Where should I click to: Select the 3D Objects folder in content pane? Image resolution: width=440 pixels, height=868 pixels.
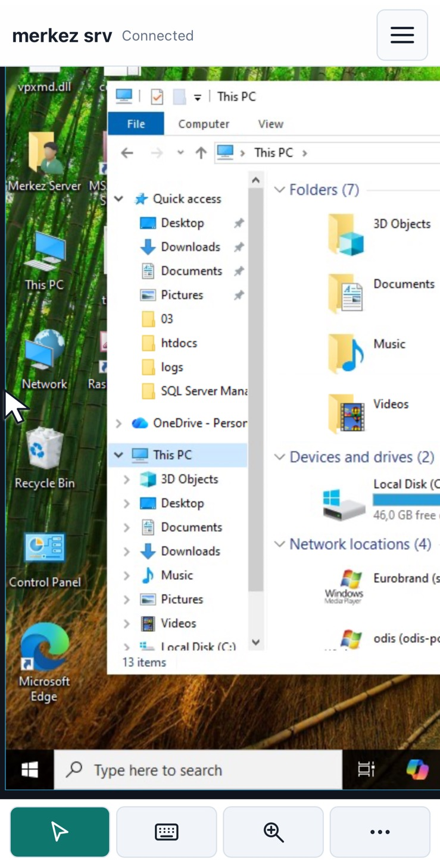click(x=379, y=234)
